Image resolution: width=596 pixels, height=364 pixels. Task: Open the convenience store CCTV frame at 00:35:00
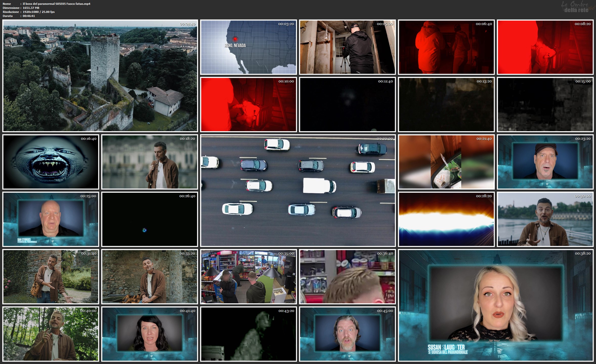pos(248,277)
